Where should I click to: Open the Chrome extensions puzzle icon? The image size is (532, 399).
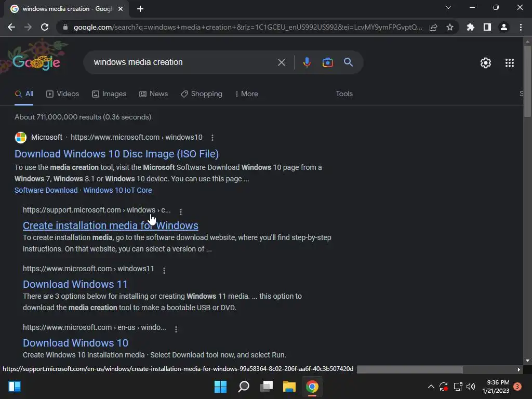coord(471,27)
